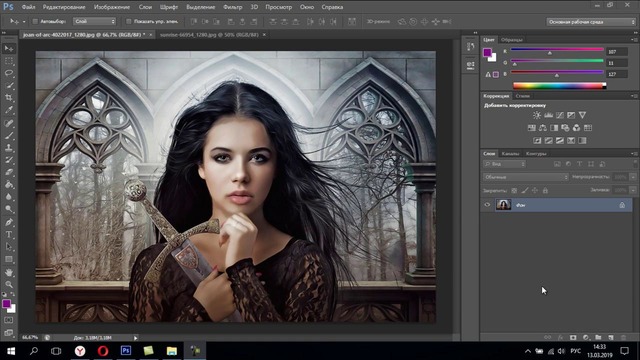Select the Blur tool
The image size is (640, 360).
tap(9, 197)
